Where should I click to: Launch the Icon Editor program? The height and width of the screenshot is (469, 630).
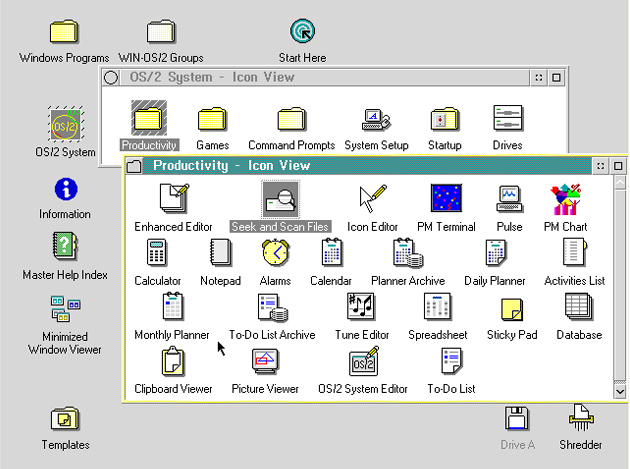click(x=372, y=198)
